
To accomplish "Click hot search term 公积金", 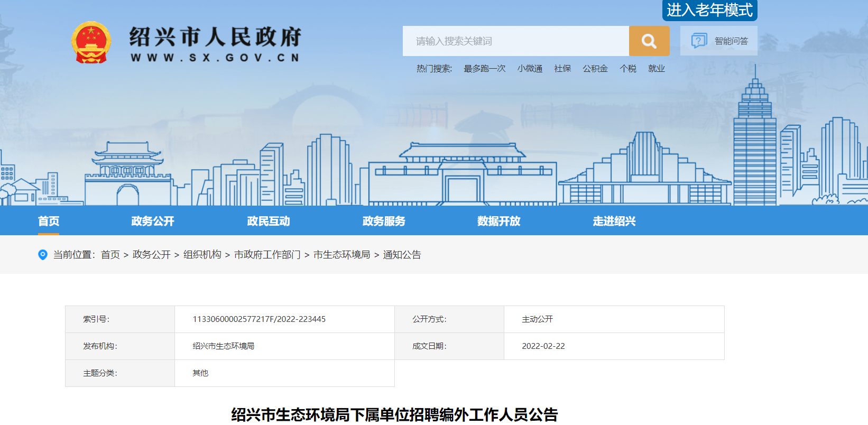I will point(595,69).
